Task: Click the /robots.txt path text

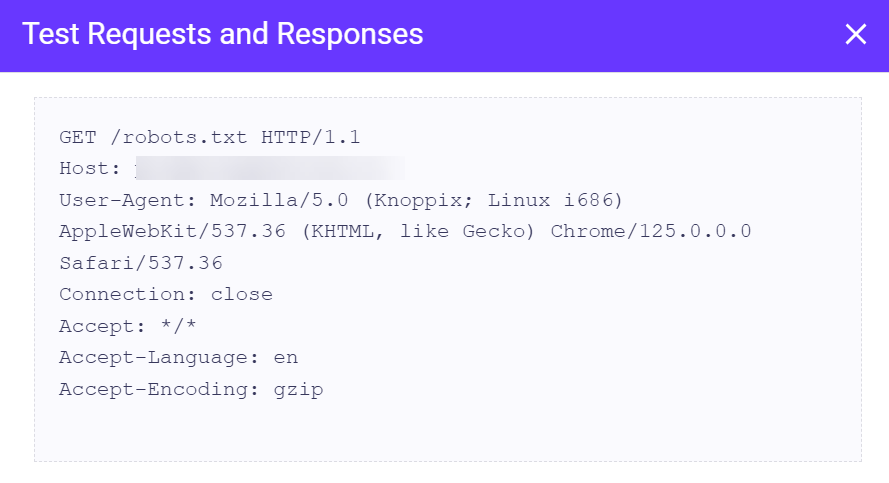Action: click(179, 137)
